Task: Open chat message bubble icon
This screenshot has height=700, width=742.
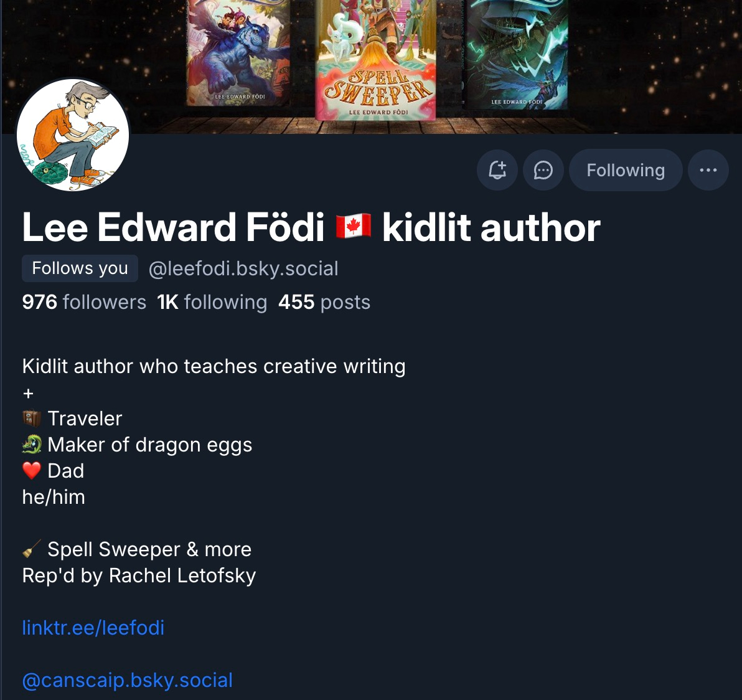Action: (x=543, y=171)
